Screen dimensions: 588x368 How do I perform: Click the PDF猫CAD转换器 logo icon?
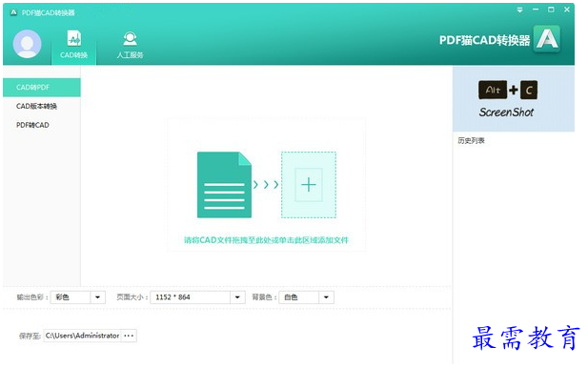pos(547,39)
